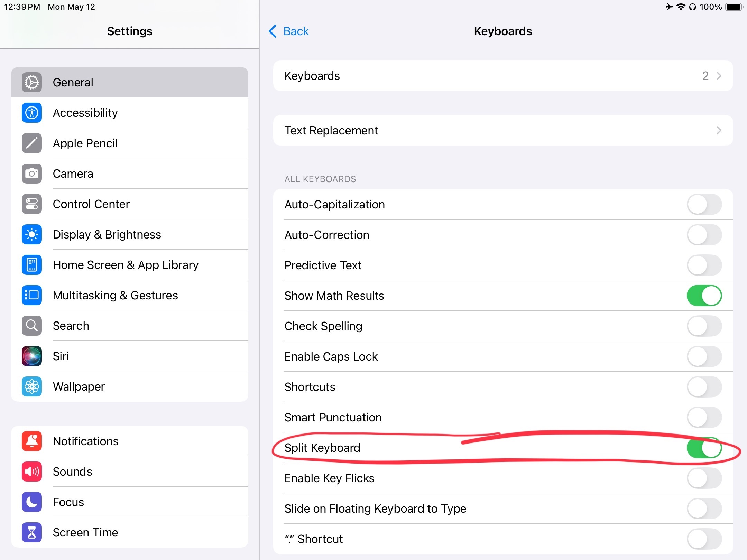Tap the Focus moon icon

point(32,502)
